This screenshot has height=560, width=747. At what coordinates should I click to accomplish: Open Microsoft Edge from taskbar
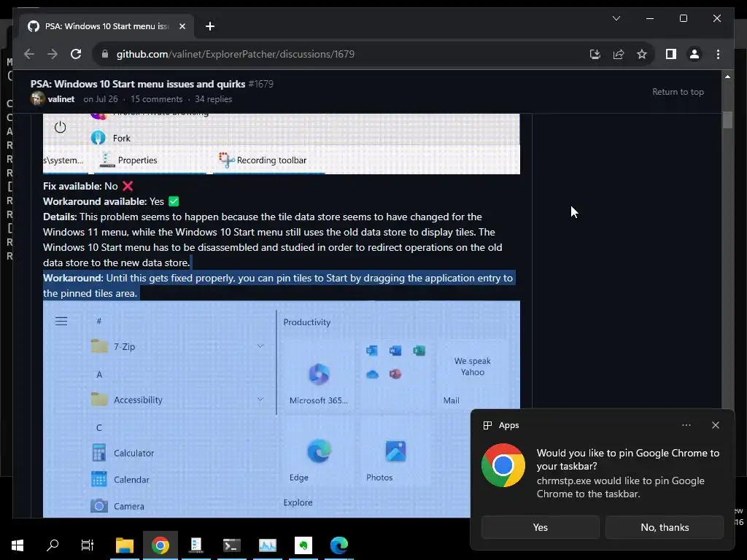click(x=338, y=545)
